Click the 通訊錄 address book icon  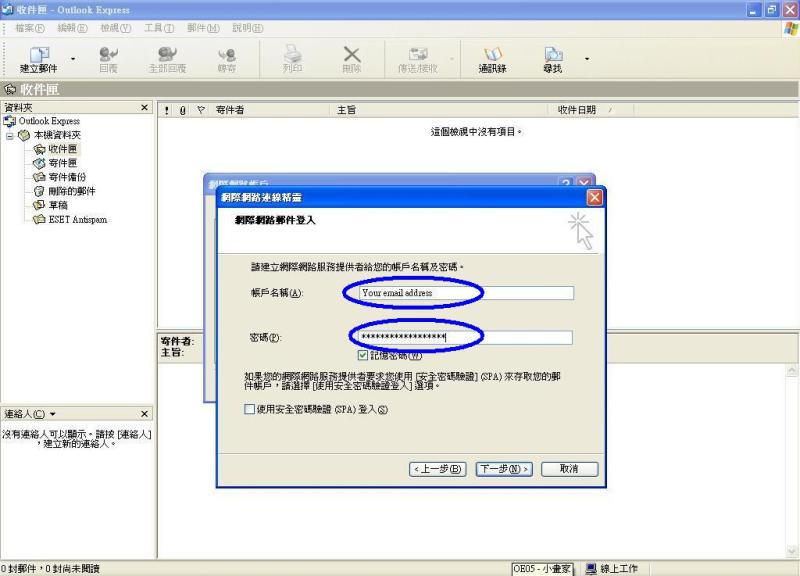(492, 59)
